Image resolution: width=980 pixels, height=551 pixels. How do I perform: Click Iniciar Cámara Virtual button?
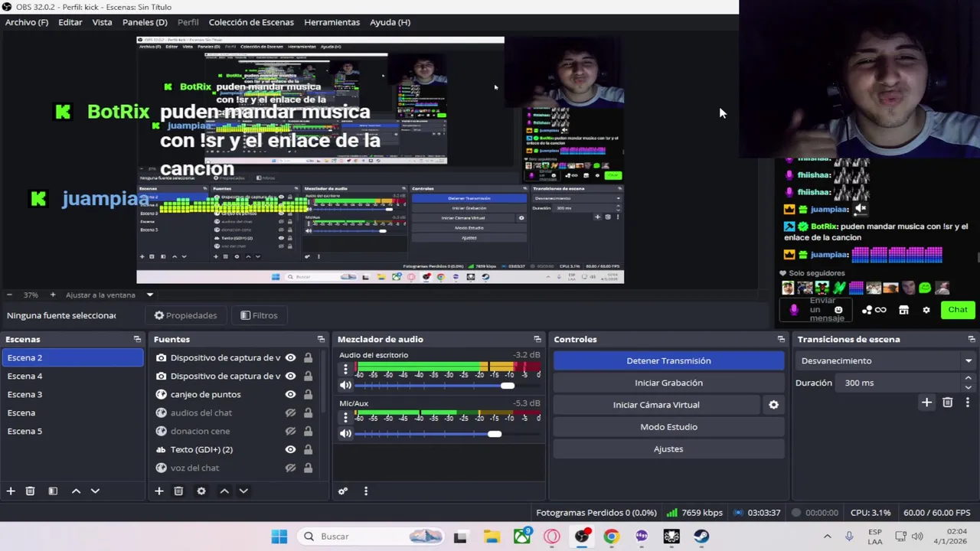[656, 405]
